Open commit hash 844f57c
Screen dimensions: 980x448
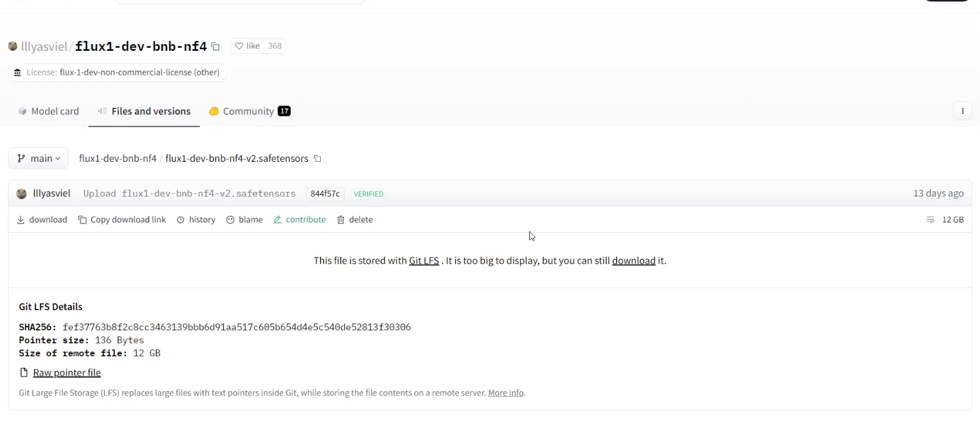325,194
